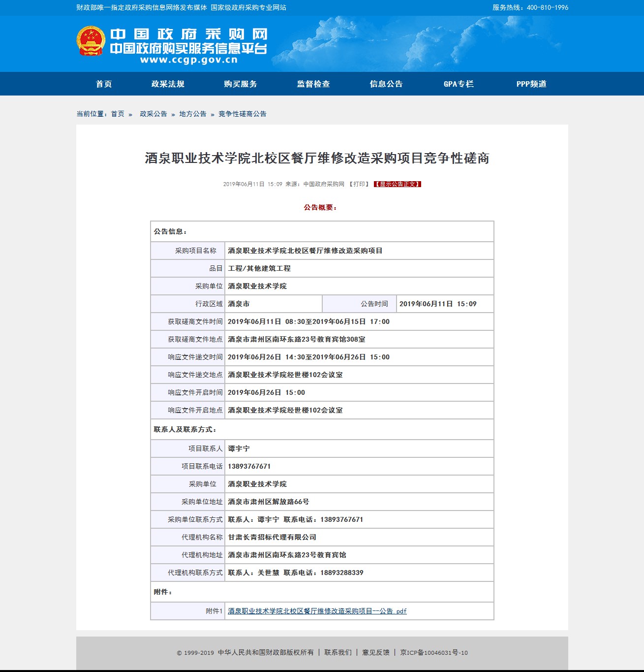The height and width of the screenshot is (672, 644).
Task: Open the 竞争性磋商公告 breadcrumb link
Action: pos(243,114)
